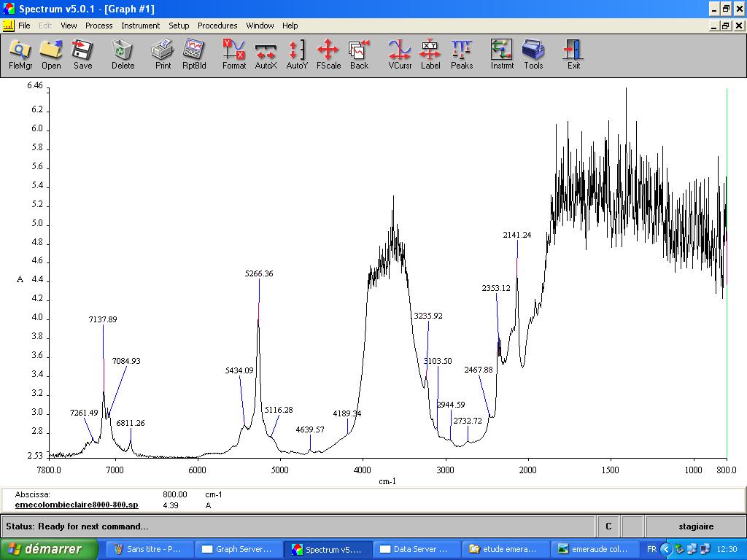747x560 pixels.
Task: Switch to Graph Server taskbar window
Action: click(x=238, y=549)
